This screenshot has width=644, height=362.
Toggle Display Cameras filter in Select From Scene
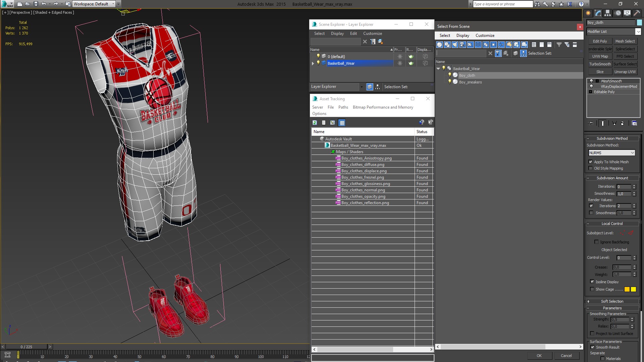click(463, 45)
